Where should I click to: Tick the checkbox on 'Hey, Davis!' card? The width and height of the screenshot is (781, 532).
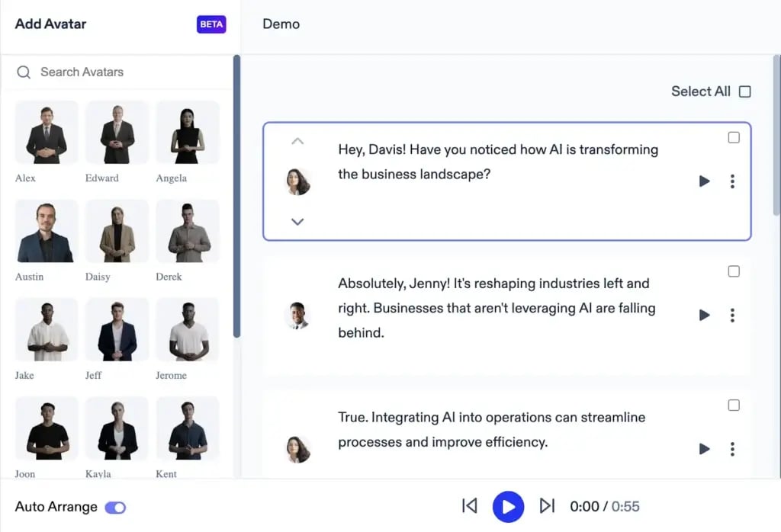coord(734,138)
